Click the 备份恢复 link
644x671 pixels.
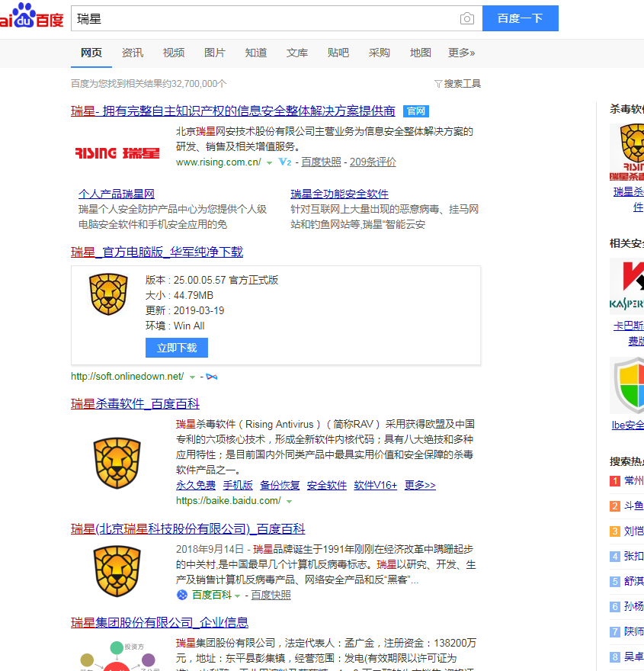(280, 485)
